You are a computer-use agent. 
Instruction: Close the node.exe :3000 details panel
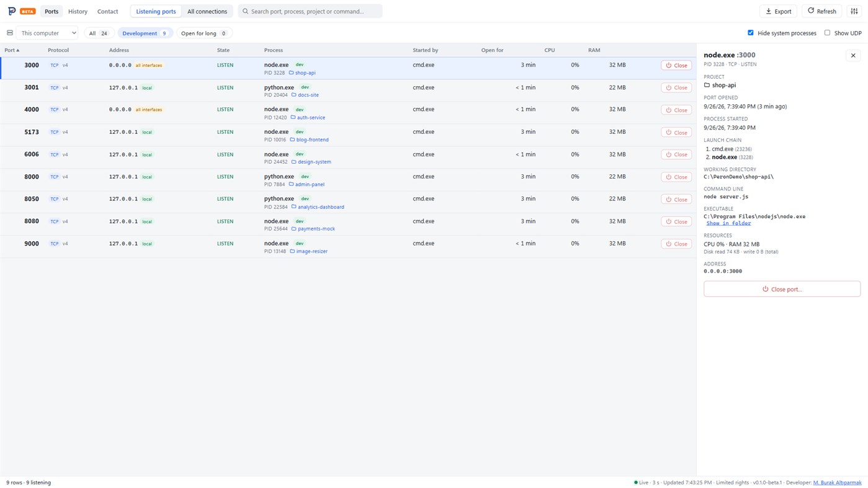853,55
